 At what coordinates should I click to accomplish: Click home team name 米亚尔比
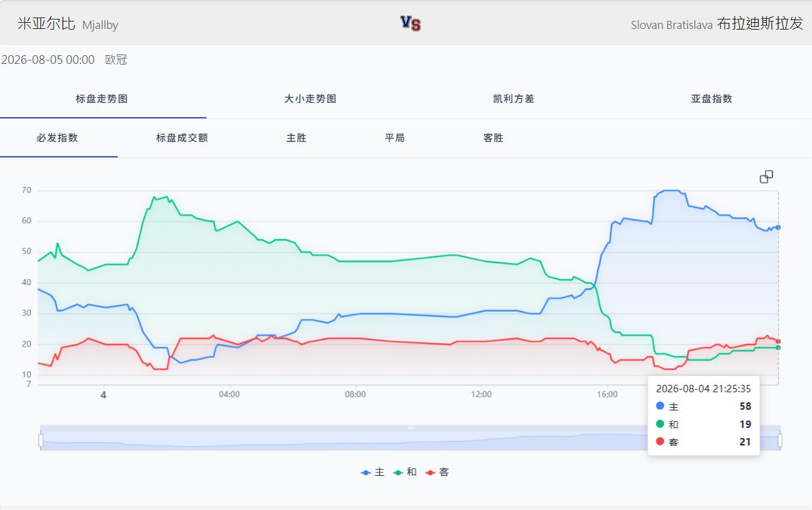tap(46, 24)
